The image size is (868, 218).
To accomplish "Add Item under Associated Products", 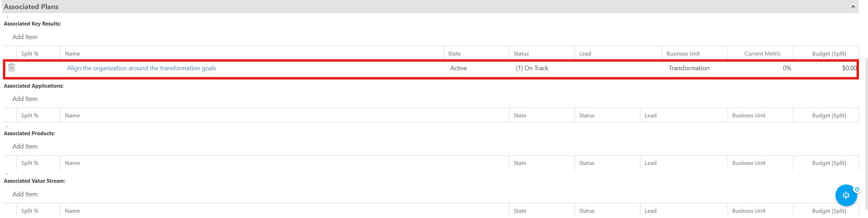I will click(25, 146).
